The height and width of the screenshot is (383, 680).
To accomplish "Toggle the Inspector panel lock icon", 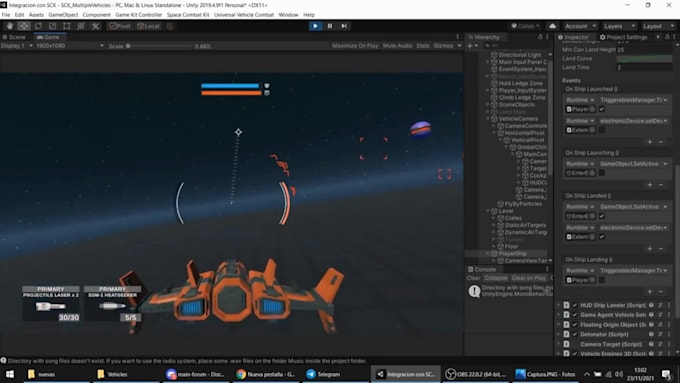I will click(667, 37).
